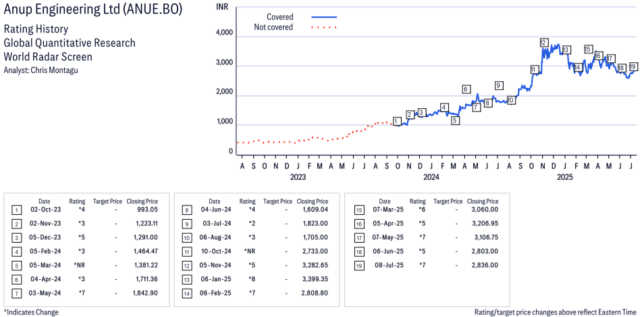Click chart marker 5 below the price line
The width and height of the screenshot is (644, 317).
click(455, 120)
